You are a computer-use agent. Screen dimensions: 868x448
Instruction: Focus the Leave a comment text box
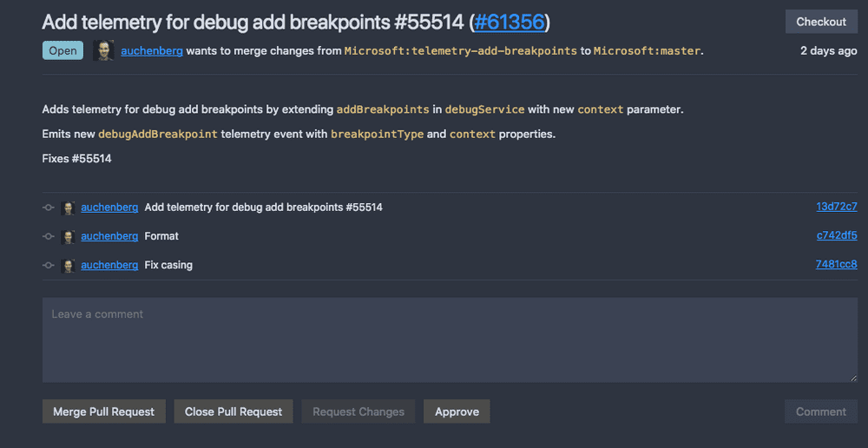450,339
